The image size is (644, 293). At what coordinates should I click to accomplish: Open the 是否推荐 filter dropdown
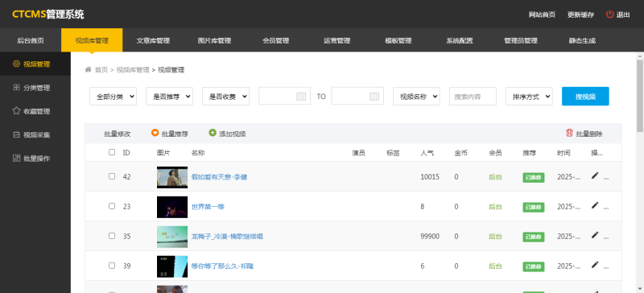(x=169, y=96)
